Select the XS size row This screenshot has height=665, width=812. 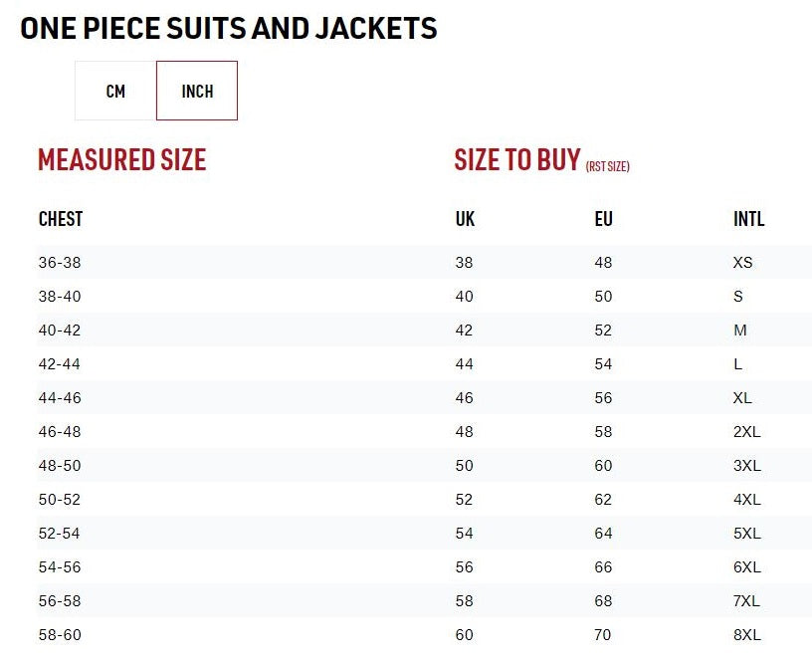[x=742, y=263]
